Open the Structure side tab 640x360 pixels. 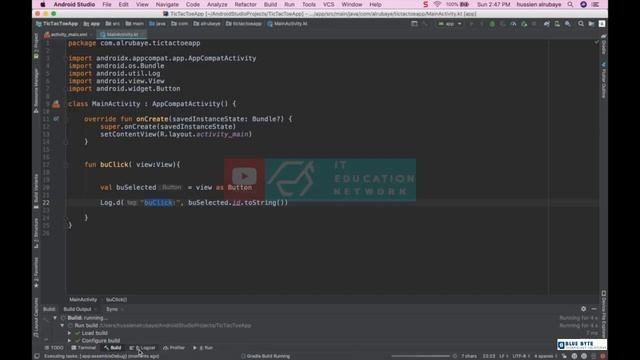pos(36,233)
